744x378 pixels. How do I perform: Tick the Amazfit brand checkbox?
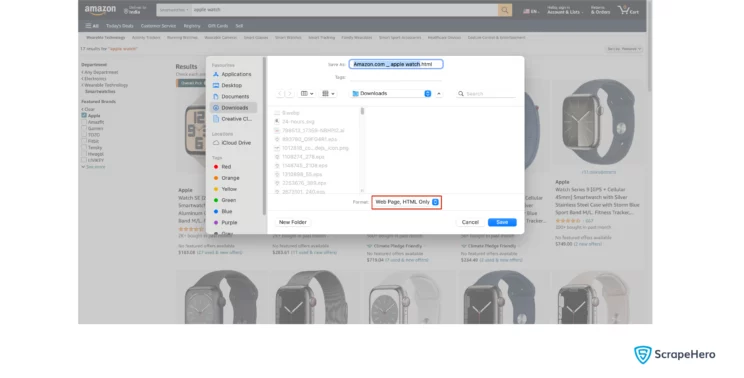84,122
